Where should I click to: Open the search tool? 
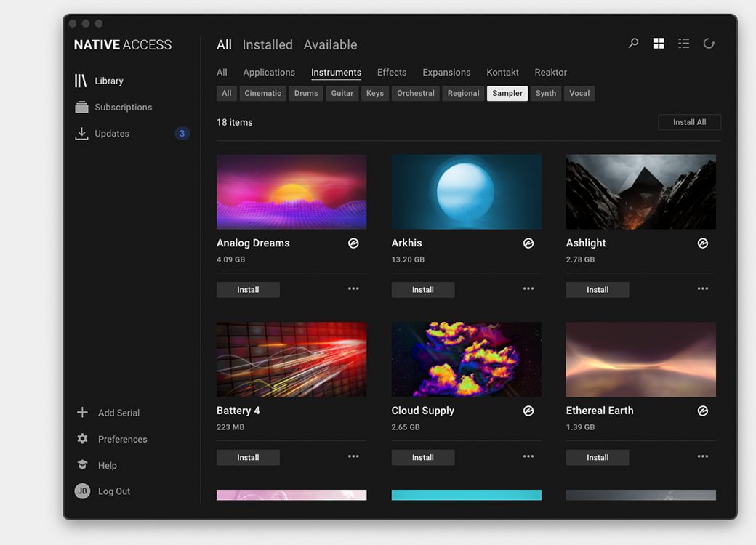632,43
